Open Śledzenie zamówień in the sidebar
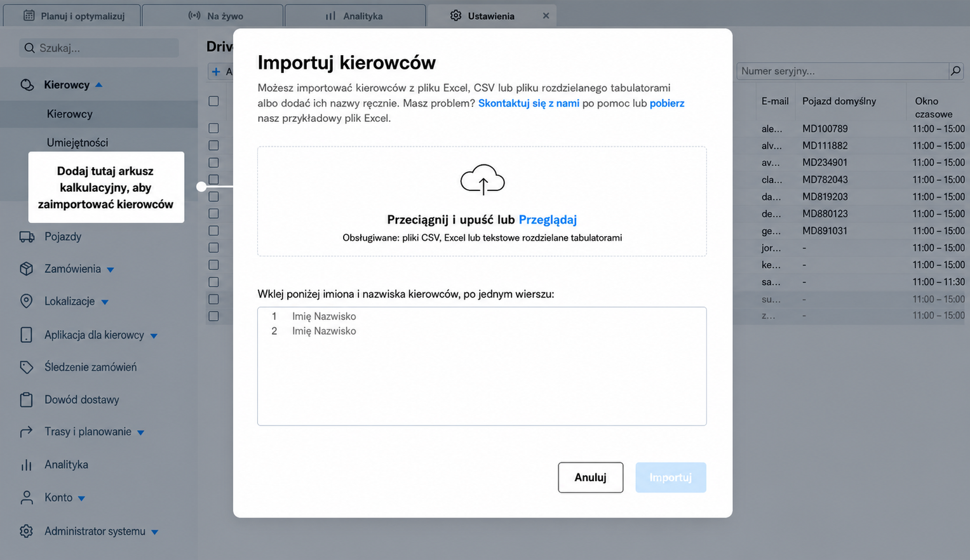Screen dimensions: 970x560 (90, 367)
